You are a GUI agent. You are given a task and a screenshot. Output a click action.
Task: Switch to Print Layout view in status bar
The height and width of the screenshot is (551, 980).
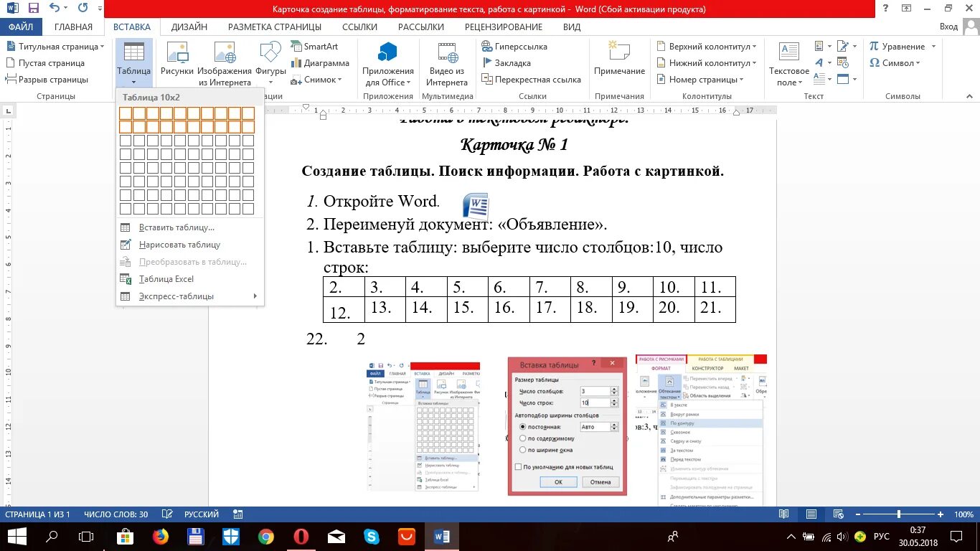[x=811, y=514]
